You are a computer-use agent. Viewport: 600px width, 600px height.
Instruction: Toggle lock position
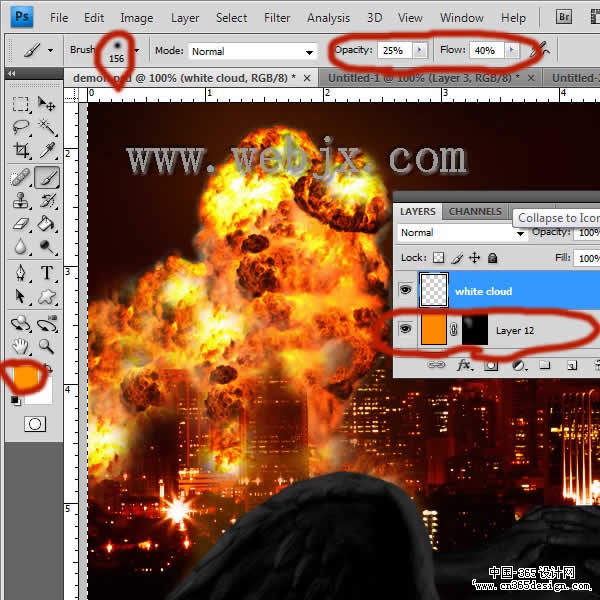click(474, 258)
